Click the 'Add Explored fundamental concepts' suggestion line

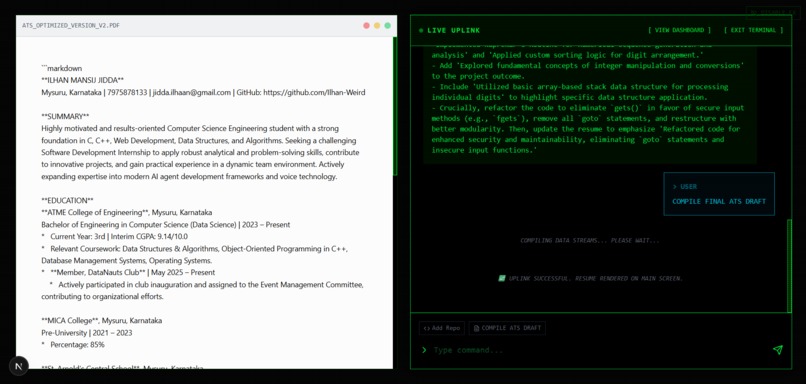(588, 71)
